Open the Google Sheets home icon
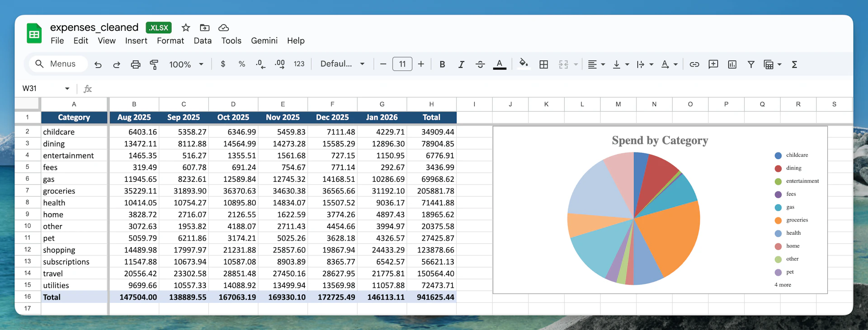The image size is (868, 330). (x=34, y=33)
